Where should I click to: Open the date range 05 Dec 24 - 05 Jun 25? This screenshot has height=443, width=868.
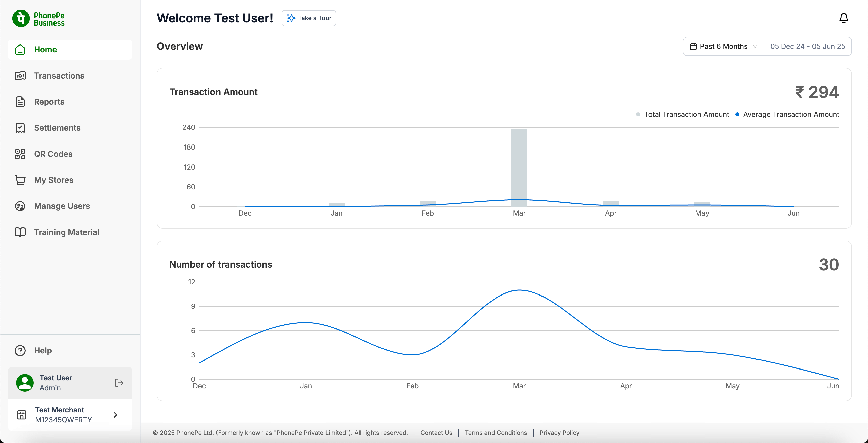[807, 46]
